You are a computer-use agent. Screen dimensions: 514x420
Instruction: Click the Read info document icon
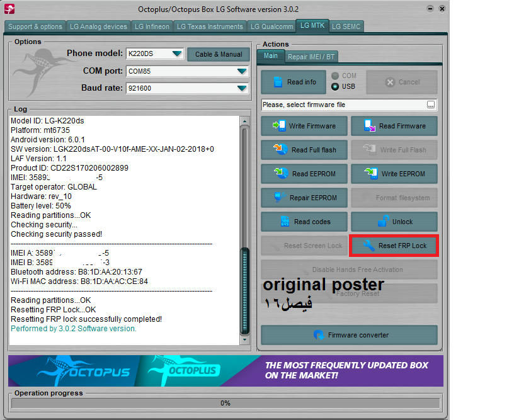[278, 82]
